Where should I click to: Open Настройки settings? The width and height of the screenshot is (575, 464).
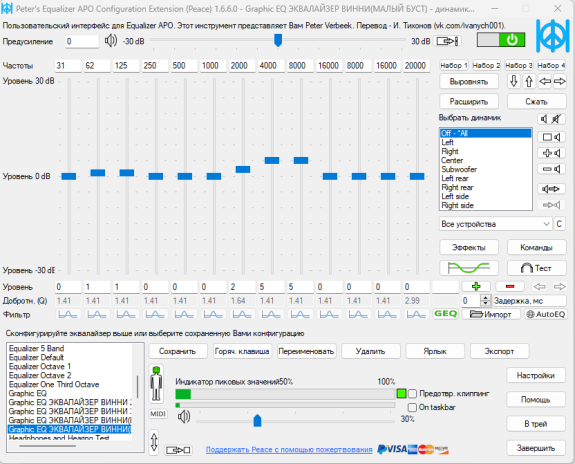[x=536, y=375]
